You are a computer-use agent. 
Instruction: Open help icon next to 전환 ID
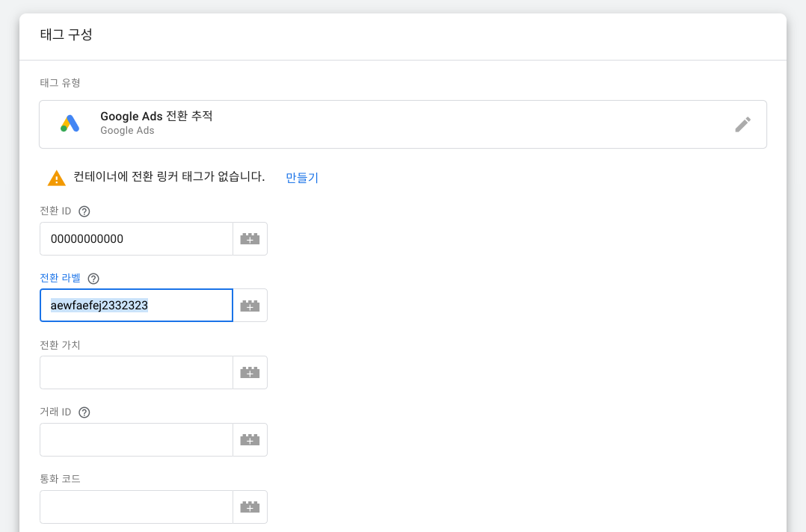coord(84,211)
